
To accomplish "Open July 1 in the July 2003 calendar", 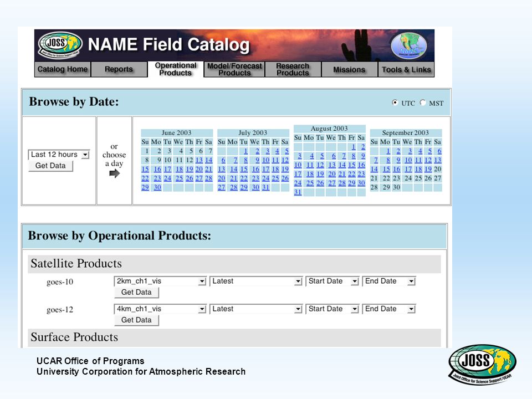I will coord(245,151).
